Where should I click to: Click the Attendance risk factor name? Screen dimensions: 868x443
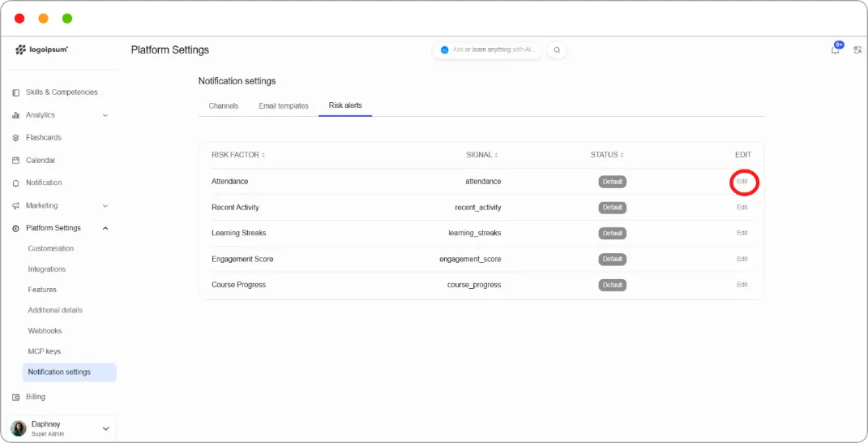229,181
